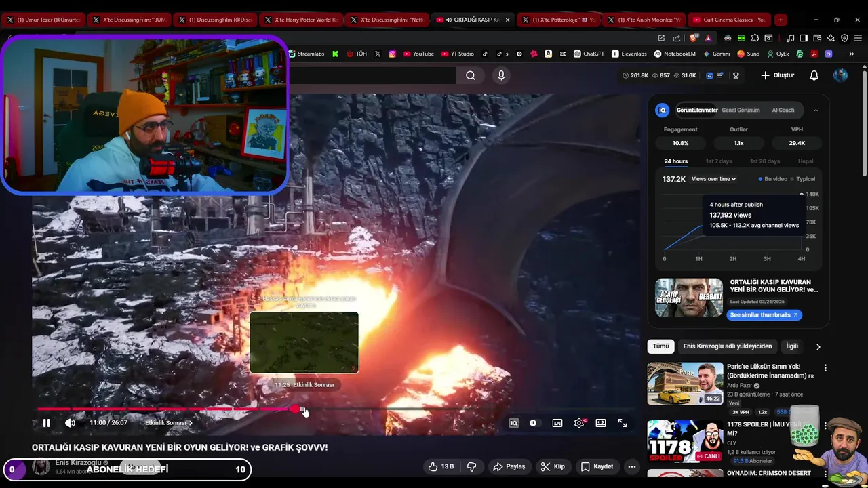Open NotebookLM bookmark

675,54
